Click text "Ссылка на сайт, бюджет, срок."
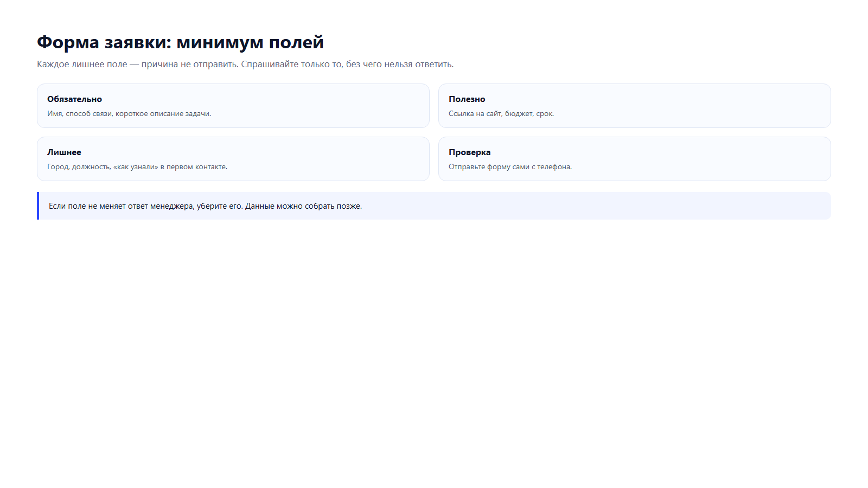Image resolution: width=868 pixels, height=488 pixels. [x=501, y=114]
